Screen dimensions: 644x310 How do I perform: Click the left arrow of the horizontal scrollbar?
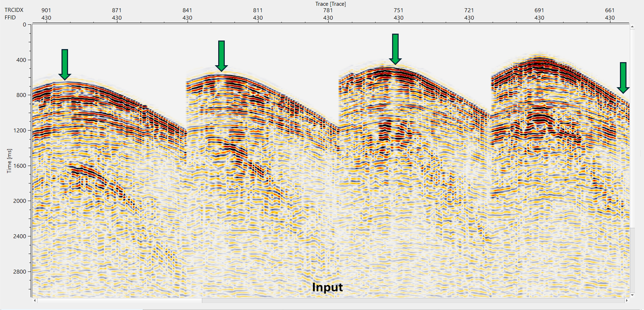[34, 301]
